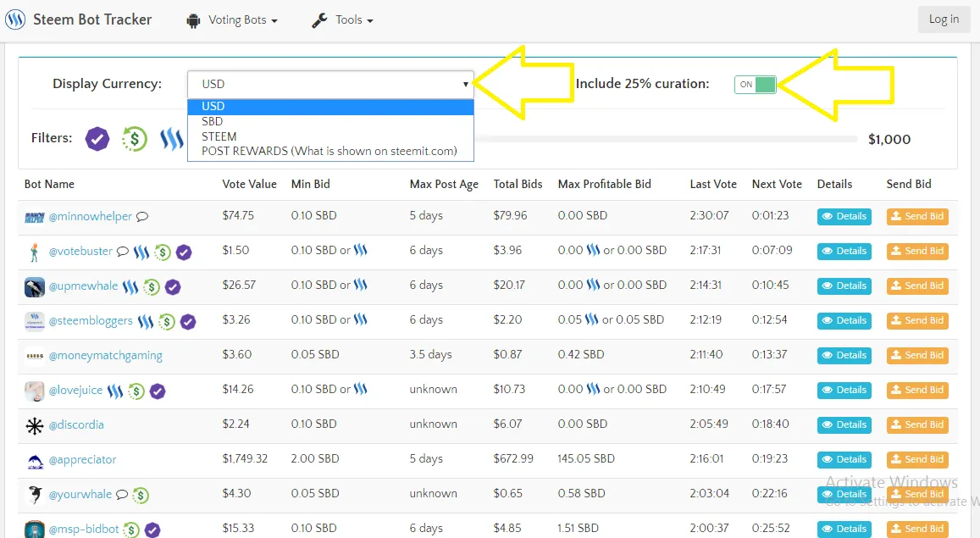Toggle the Include 25% curation switch
The height and width of the screenshot is (538, 980).
click(x=755, y=85)
